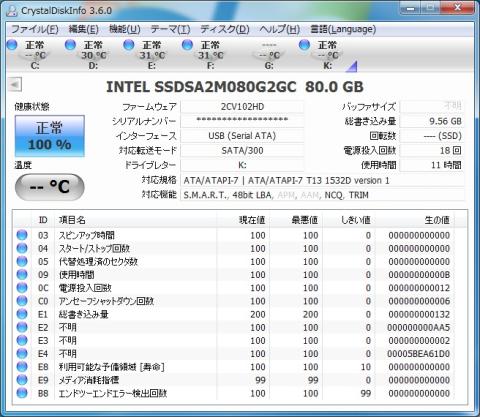Click raw value 000000000AA5 in row E2
This screenshot has width=480, height=417.
coord(418,327)
